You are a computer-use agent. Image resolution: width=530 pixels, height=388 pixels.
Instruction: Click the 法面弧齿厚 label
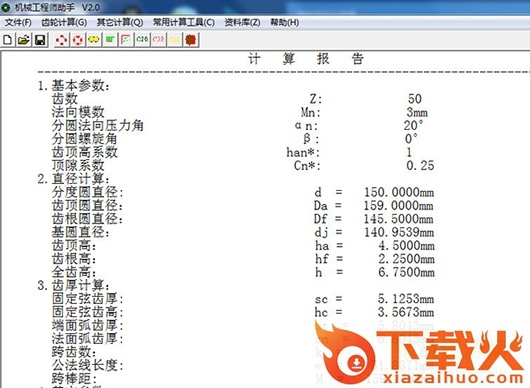coord(88,339)
